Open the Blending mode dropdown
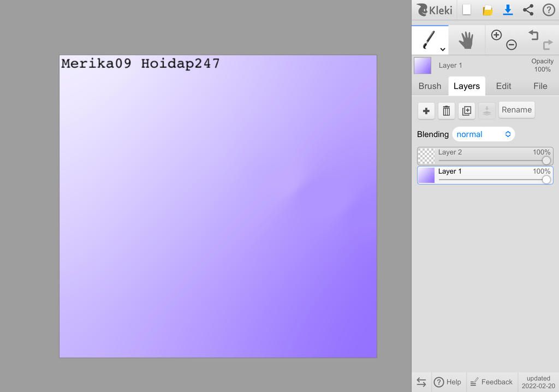The height and width of the screenshot is (392, 559). point(484,134)
